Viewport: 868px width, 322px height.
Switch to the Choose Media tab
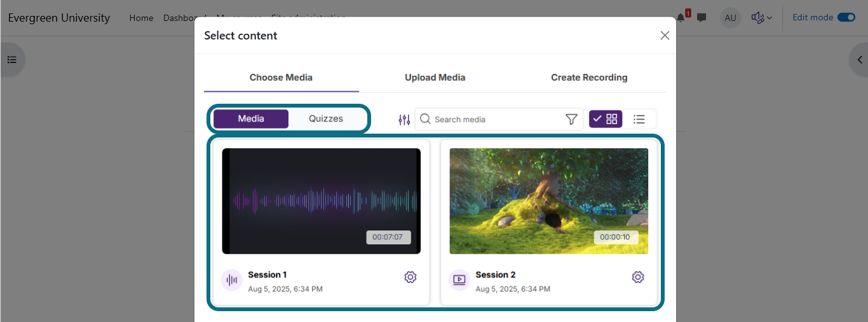[x=281, y=78]
